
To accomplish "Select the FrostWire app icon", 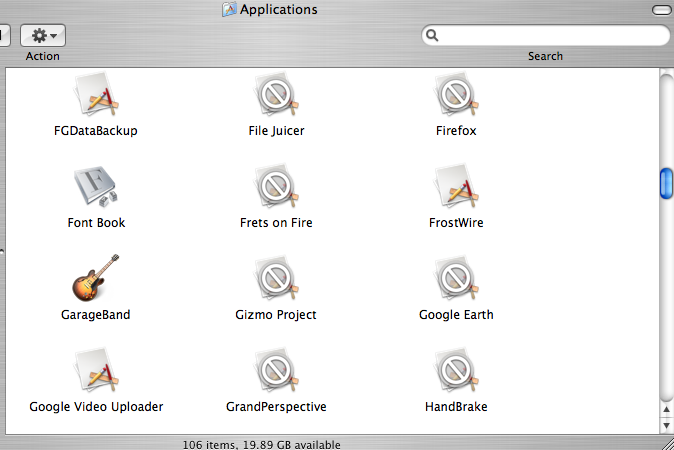I will (456, 186).
